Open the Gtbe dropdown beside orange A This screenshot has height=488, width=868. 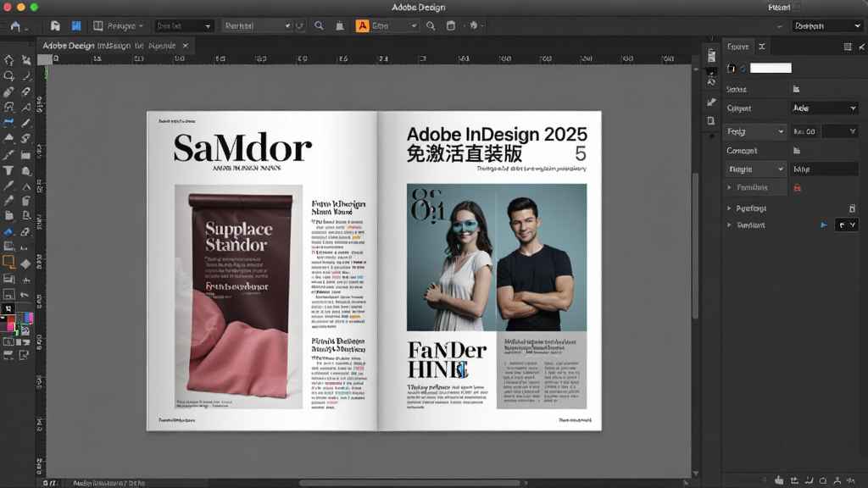[x=393, y=26]
